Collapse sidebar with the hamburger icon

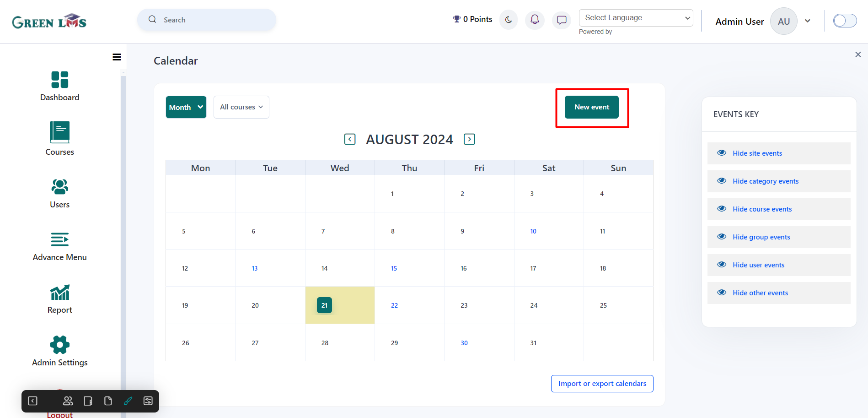[117, 57]
